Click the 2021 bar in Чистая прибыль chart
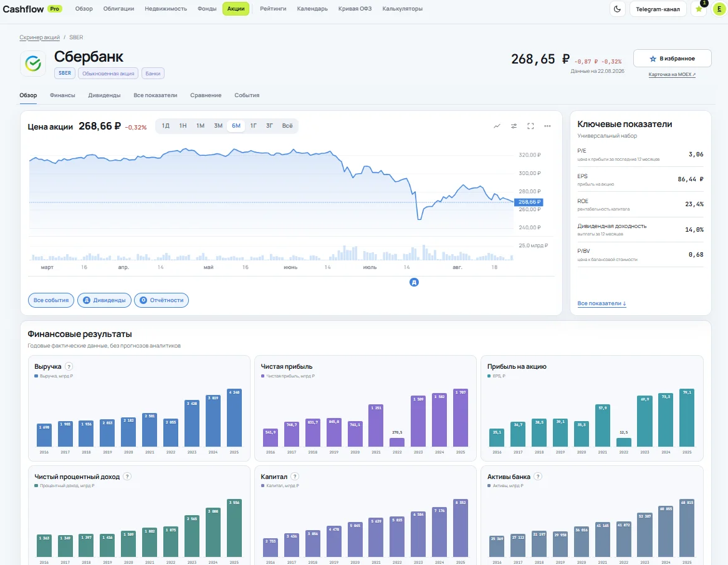The image size is (728, 565). click(376, 425)
